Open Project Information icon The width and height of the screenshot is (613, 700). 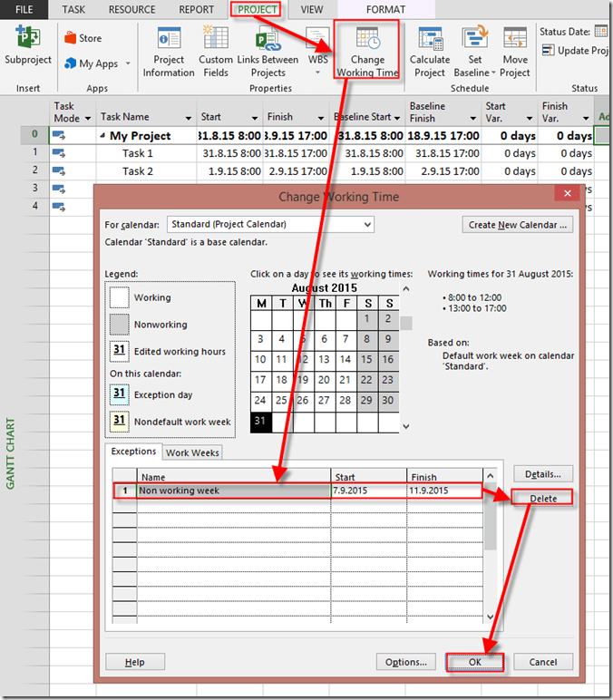pyautogui.click(x=169, y=40)
